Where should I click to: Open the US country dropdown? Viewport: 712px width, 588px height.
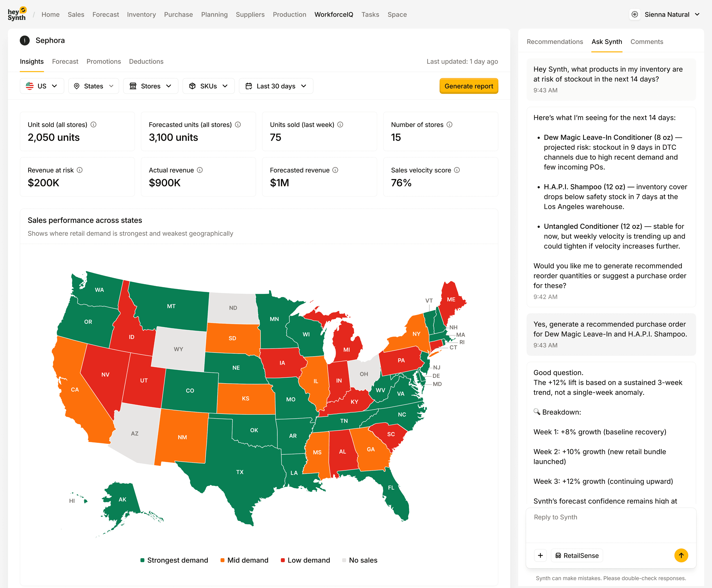[42, 86]
